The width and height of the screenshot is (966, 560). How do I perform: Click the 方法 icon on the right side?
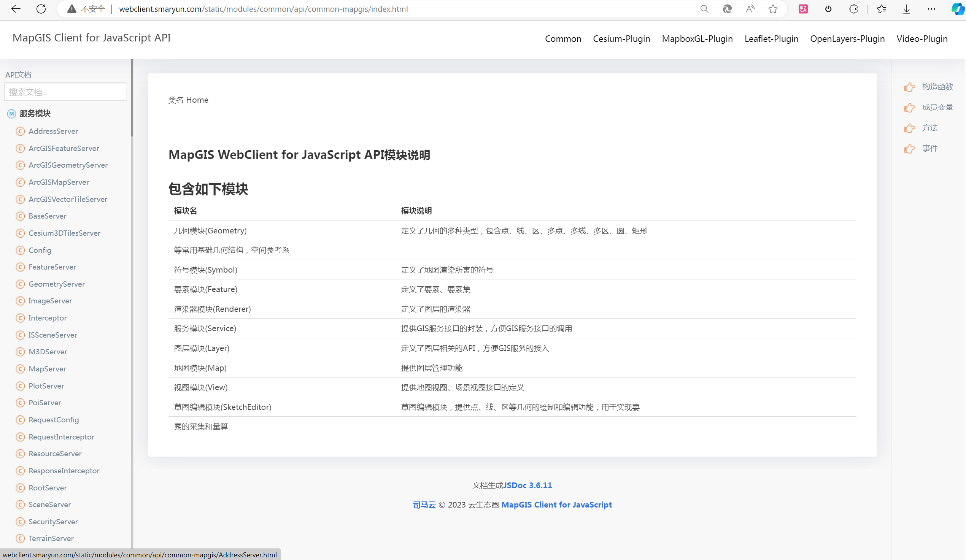pos(909,128)
